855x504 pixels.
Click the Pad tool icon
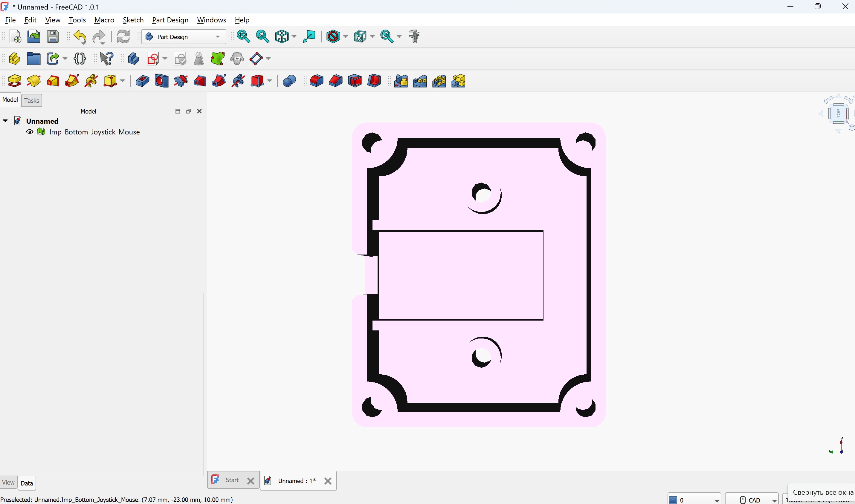click(x=15, y=81)
